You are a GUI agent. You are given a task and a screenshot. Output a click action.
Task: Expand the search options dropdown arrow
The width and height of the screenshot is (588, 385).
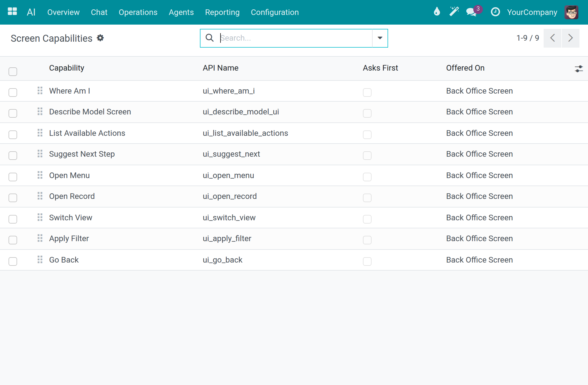click(x=380, y=38)
